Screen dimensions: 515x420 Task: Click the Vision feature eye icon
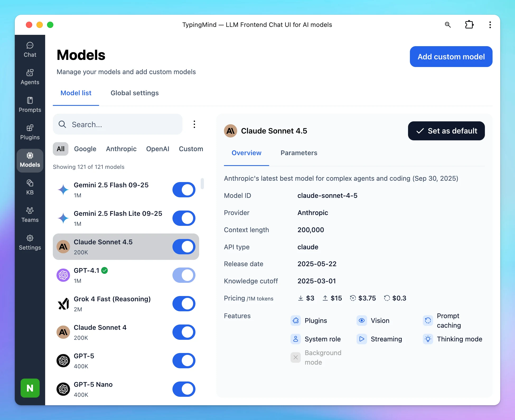pyautogui.click(x=362, y=321)
